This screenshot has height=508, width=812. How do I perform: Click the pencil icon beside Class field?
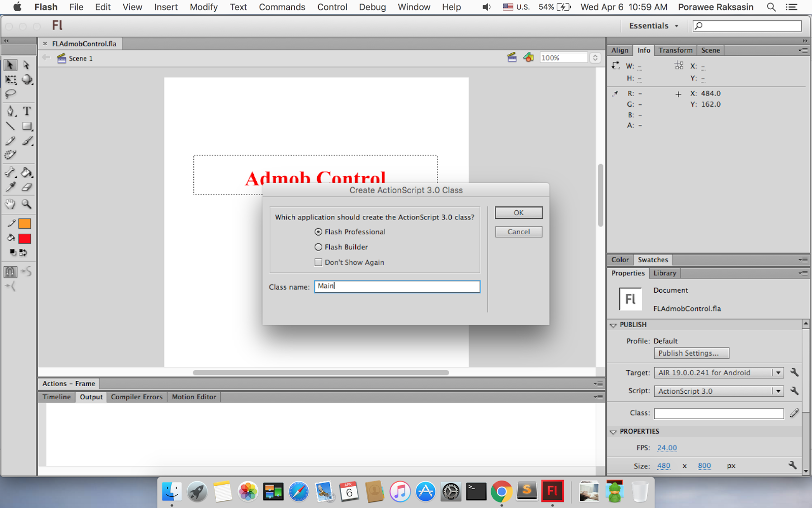[x=794, y=414]
